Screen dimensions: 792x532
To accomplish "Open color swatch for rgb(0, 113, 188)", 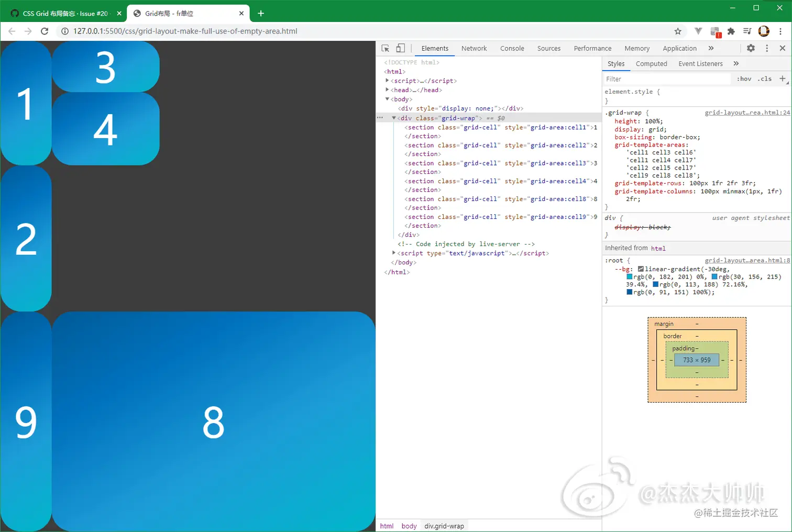I will click(655, 284).
